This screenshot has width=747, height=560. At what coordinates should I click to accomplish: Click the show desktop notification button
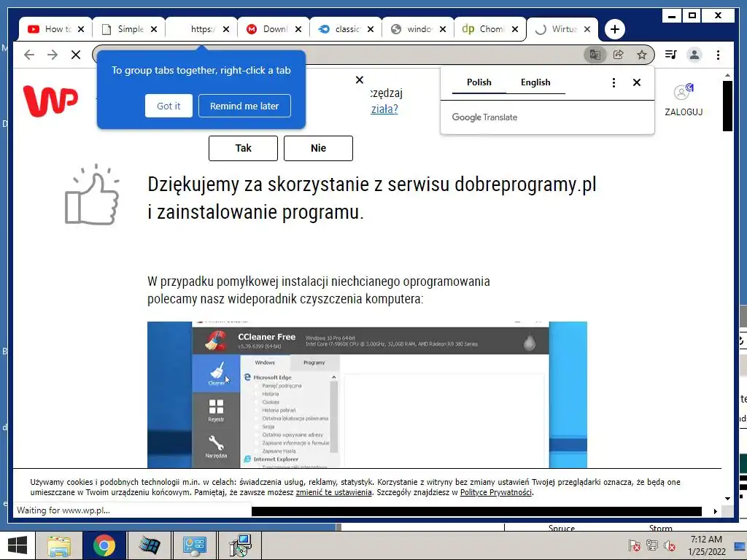[x=740, y=545]
